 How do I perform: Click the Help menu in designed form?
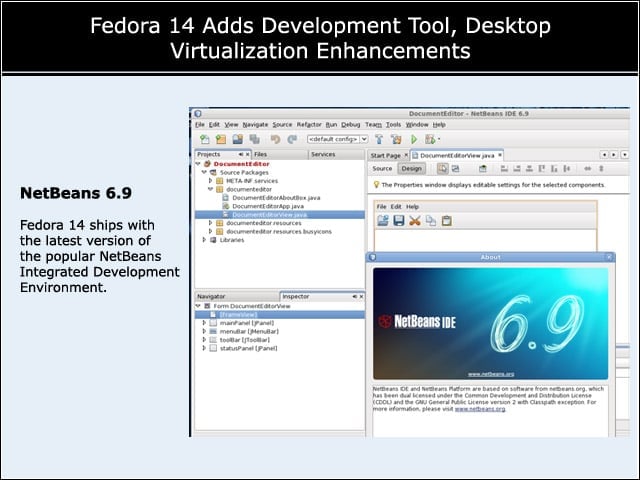tap(412, 207)
